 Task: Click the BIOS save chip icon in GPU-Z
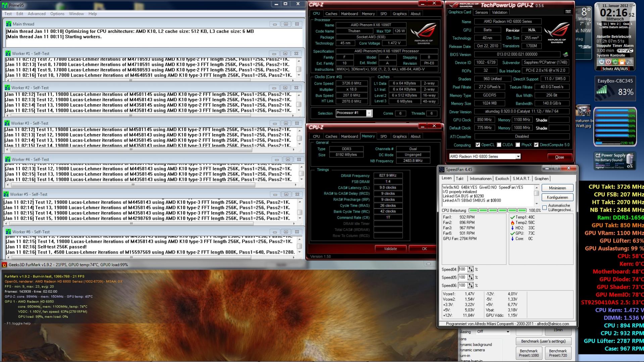point(565,54)
